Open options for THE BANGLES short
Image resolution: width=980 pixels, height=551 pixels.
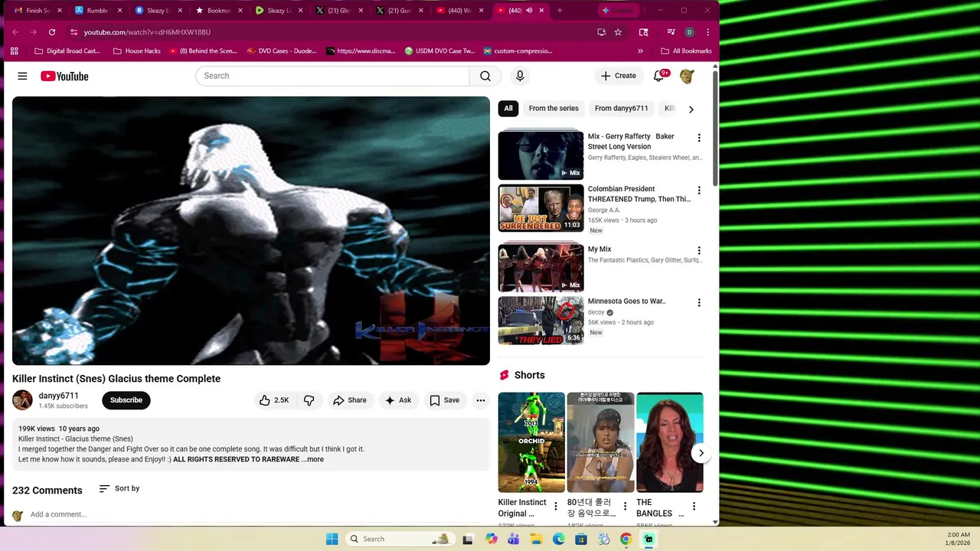click(x=694, y=507)
